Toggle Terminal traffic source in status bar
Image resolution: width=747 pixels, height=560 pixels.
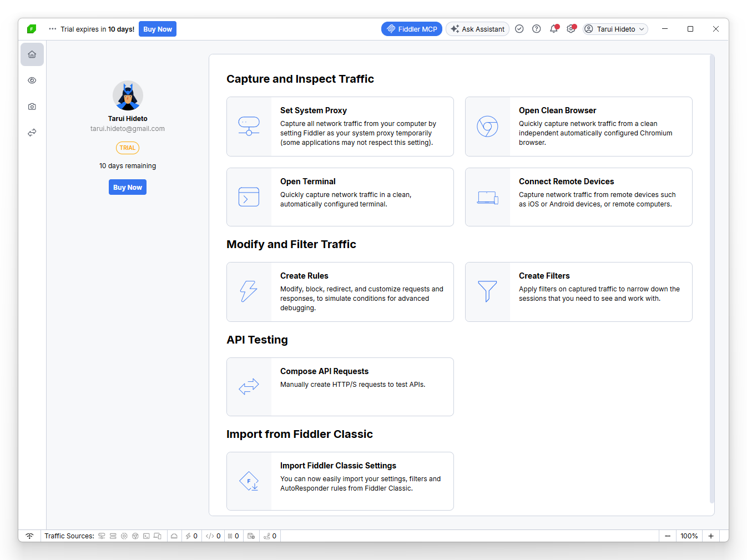click(147, 536)
